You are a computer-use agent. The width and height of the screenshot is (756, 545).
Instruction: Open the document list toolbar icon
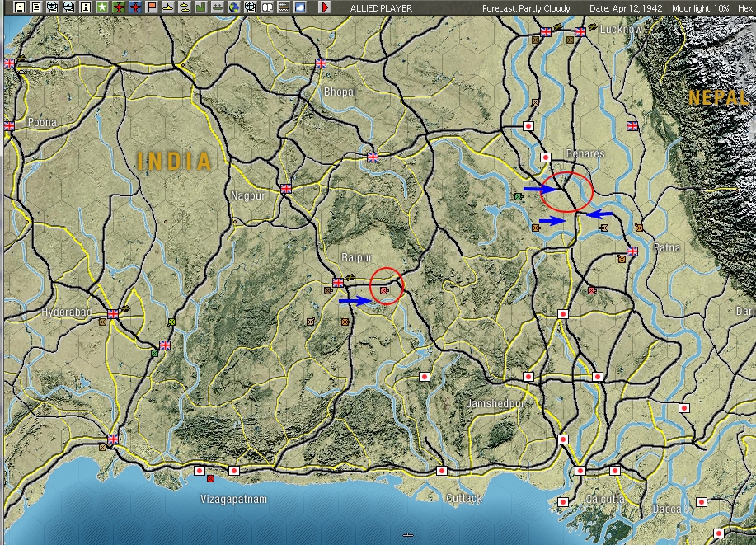pos(36,7)
